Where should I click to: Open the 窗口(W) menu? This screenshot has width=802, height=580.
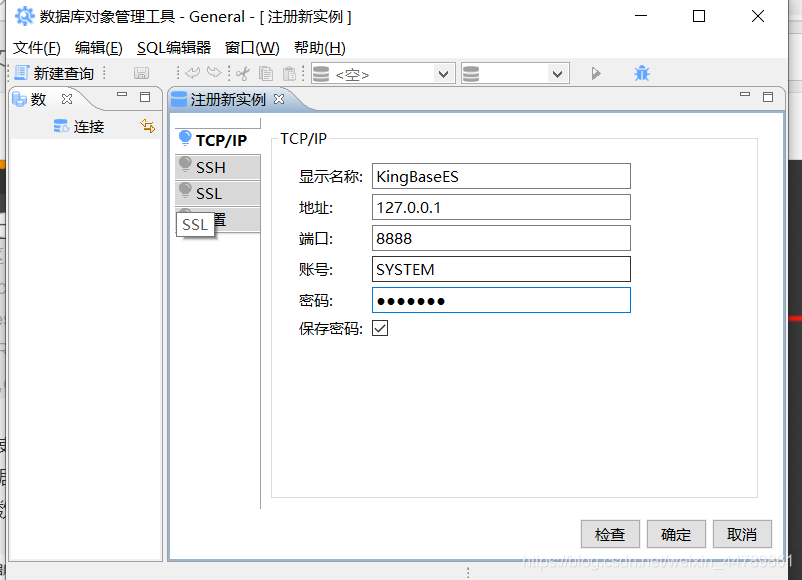click(x=252, y=48)
